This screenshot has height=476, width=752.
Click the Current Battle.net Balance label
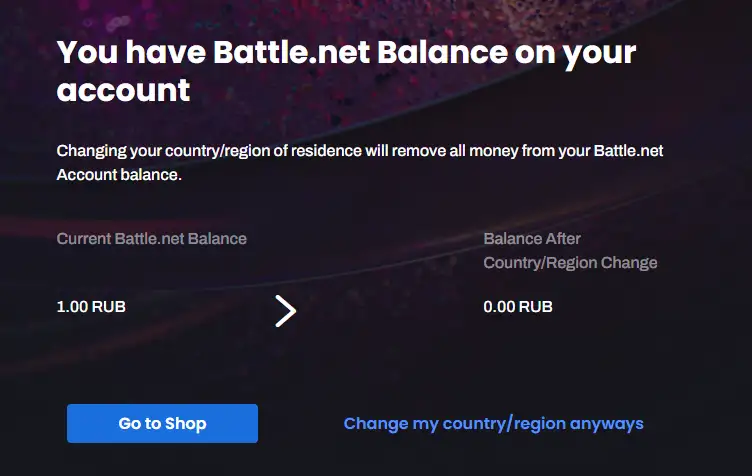click(x=151, y=239)
